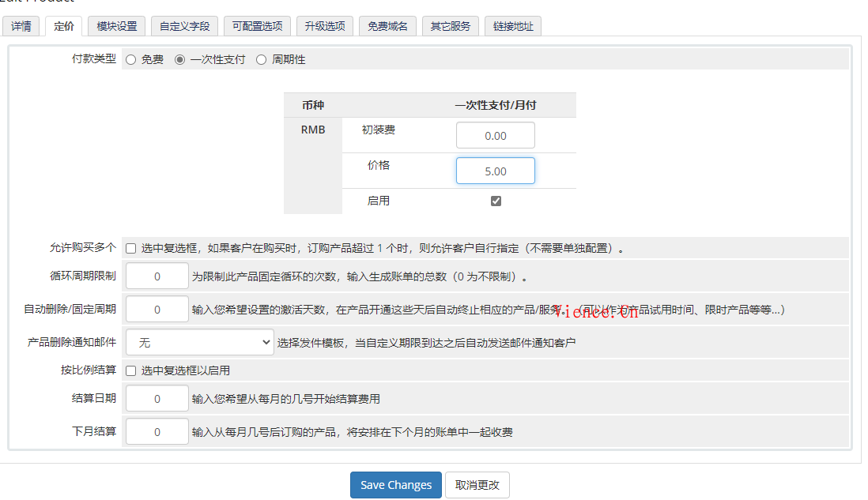Enable the 允许购买多个 checkbox
This screenshot has width=868, height=500.
tap(130, 248)
